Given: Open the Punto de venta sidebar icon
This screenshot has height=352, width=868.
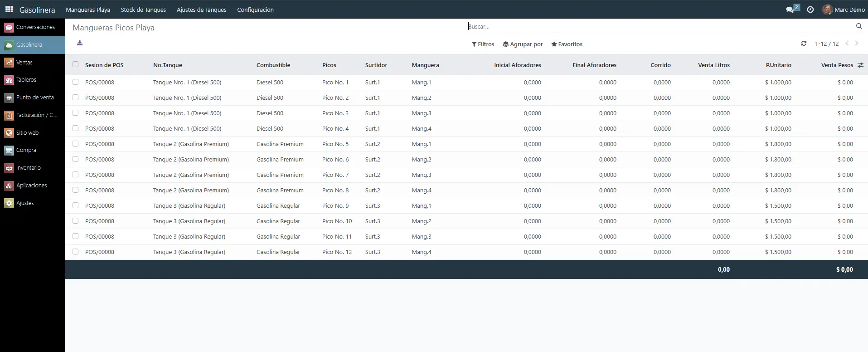Looking at the screenshot, I should coord(9,98).
